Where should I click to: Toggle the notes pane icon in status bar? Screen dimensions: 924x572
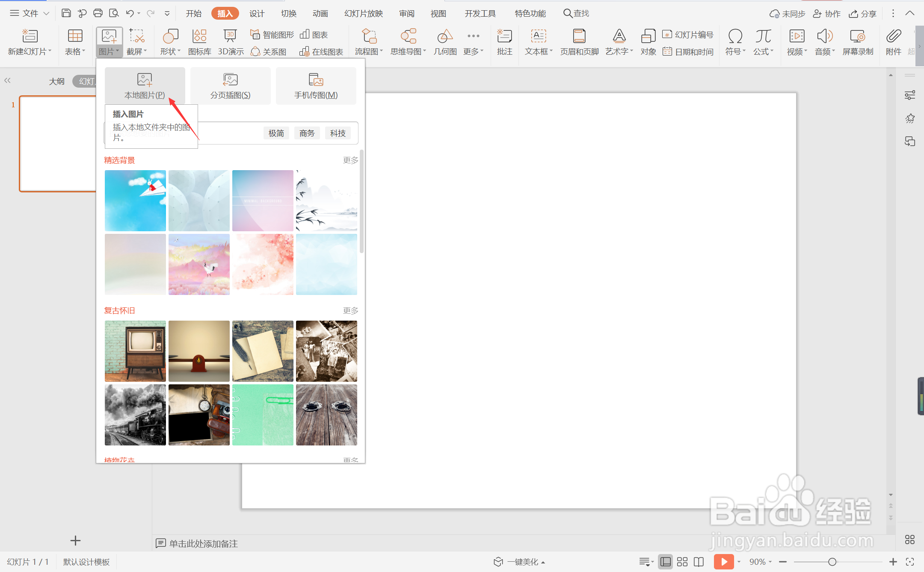645,562
